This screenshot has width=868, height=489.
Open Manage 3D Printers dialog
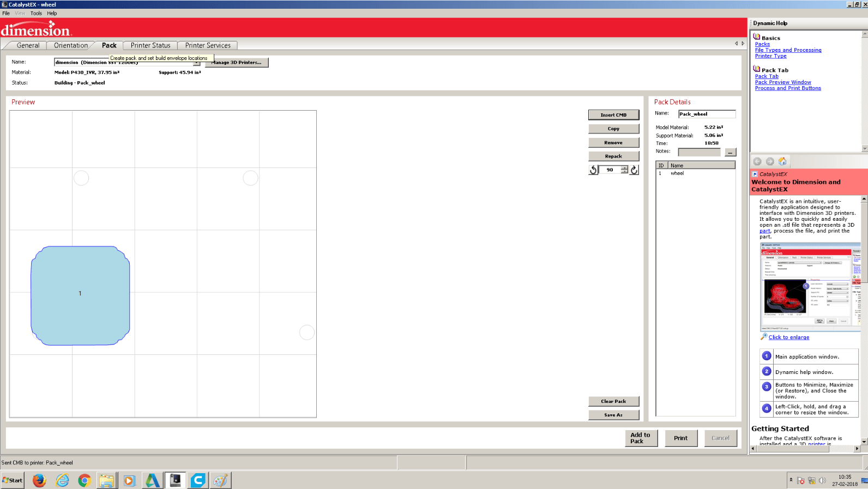tap(237, 63)
